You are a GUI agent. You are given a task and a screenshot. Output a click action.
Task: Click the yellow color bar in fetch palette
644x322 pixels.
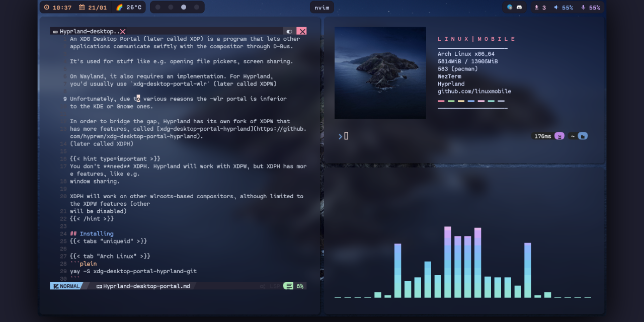461,101
